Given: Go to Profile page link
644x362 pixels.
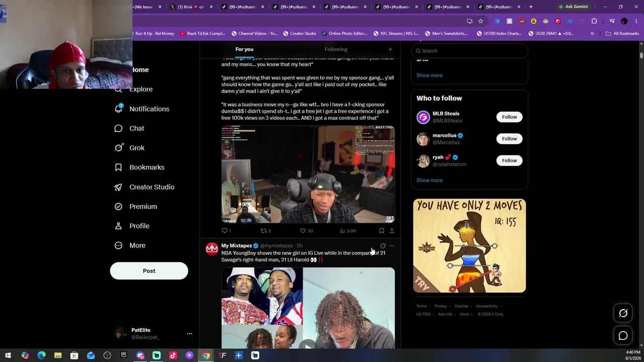Looking at the screenshot, I should pos(139,226).
